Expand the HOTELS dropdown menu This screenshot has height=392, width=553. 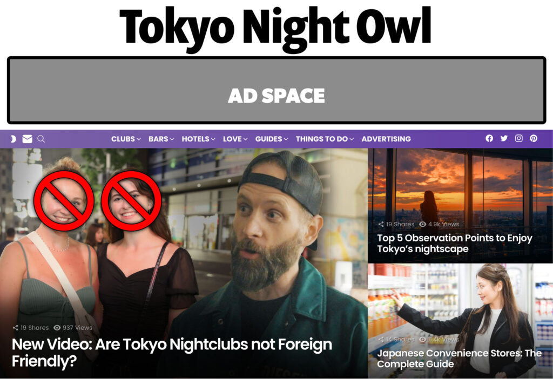[x=199, y=139]
